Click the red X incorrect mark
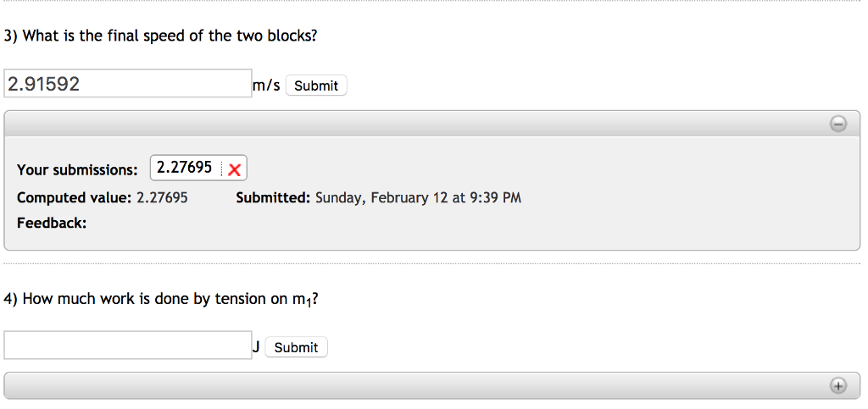Viewport: 868px width, 409px height. (235, 169)
